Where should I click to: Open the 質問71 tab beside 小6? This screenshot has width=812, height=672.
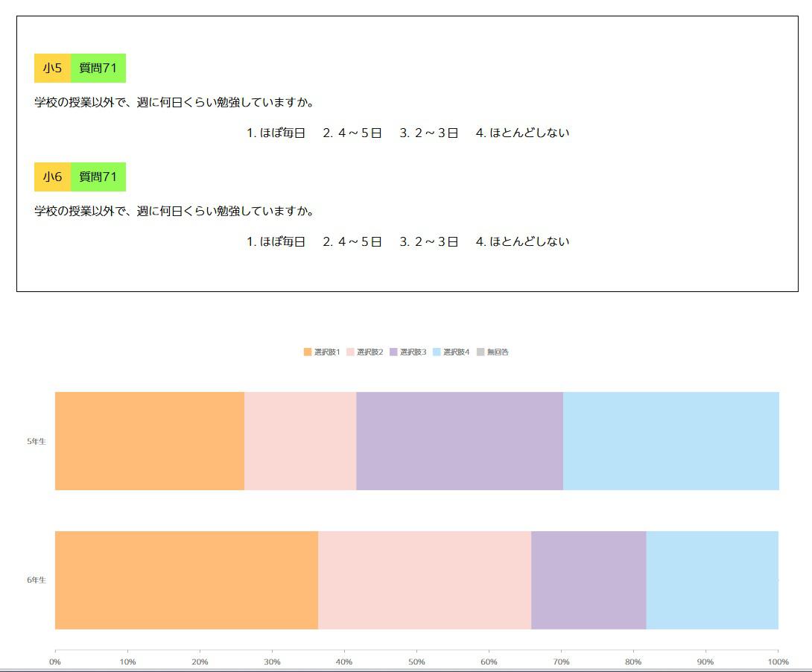click(x=99, y=177)
